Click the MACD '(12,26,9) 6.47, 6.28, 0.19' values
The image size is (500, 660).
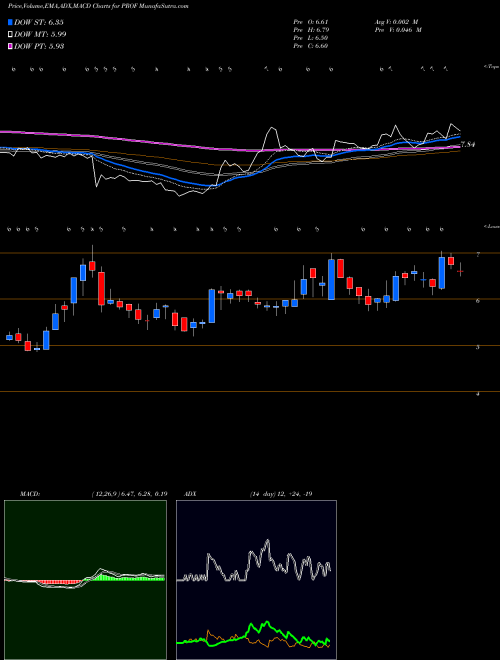129,493
